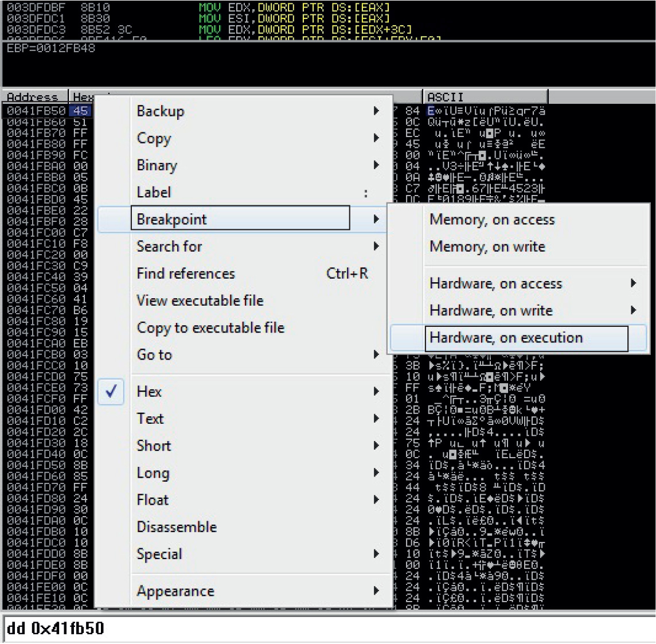Expand the arrow next to Copy

point(376,138)
